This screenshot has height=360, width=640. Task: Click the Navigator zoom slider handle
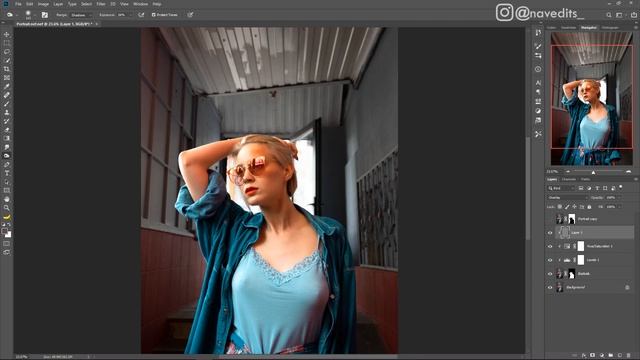click(x=593, y=172)
